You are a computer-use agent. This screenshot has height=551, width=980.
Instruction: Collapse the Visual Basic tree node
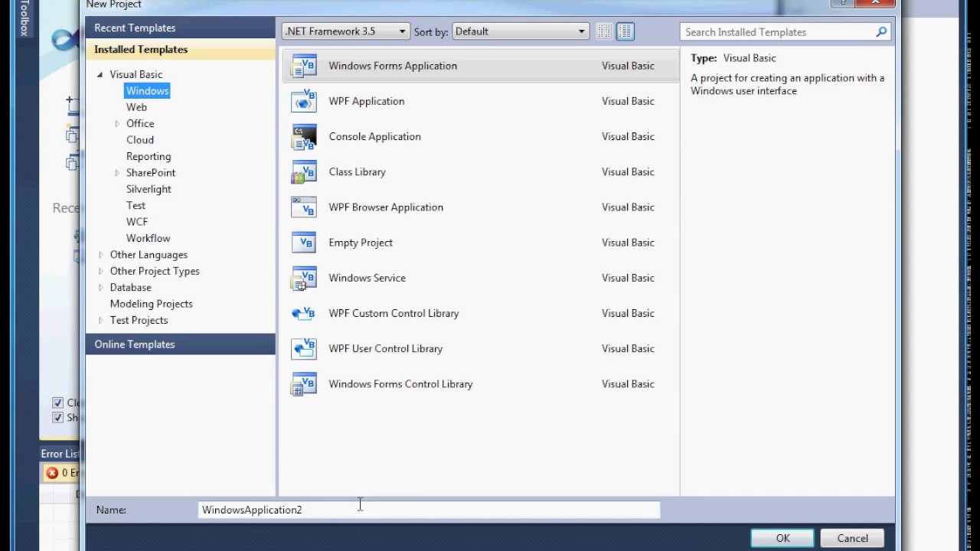coord(100,74)
